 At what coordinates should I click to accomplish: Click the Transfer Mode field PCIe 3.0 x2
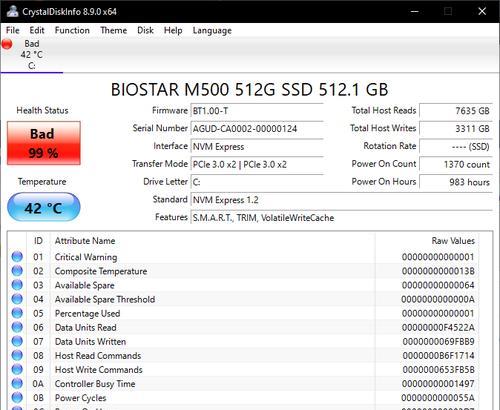(257, 164)
